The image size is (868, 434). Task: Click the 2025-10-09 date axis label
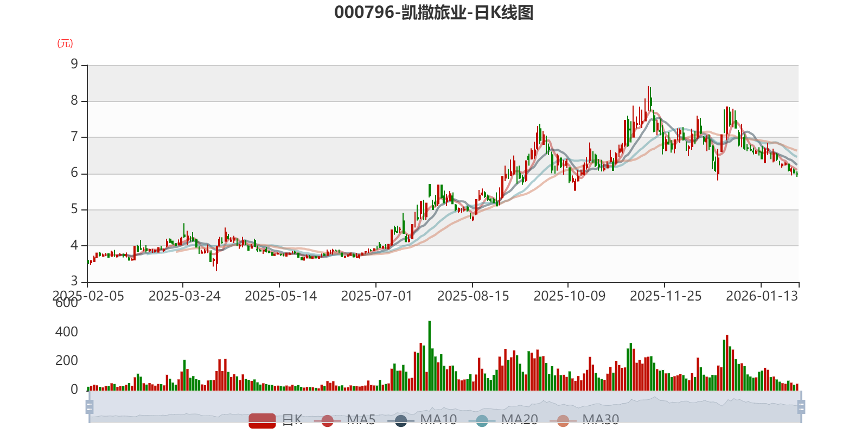tap(569, 296)
